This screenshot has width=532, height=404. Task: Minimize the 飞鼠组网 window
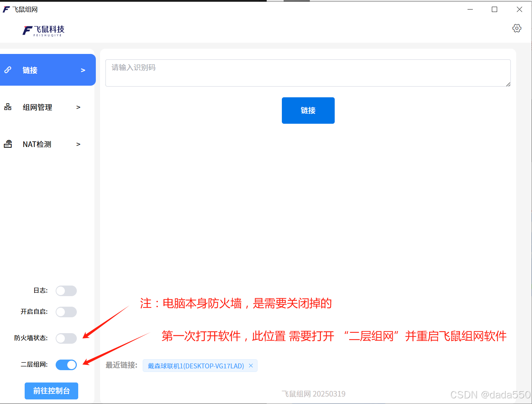click(x=470, y=10)
